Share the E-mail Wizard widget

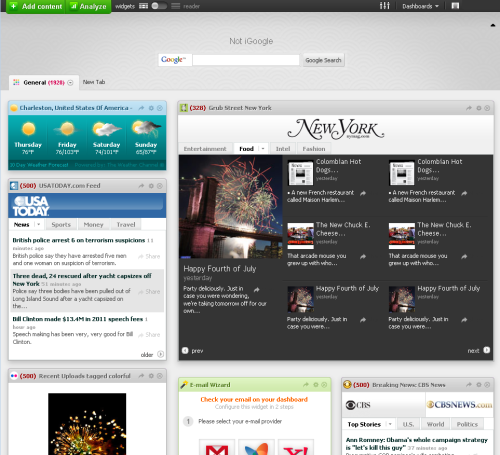[306, 385]
